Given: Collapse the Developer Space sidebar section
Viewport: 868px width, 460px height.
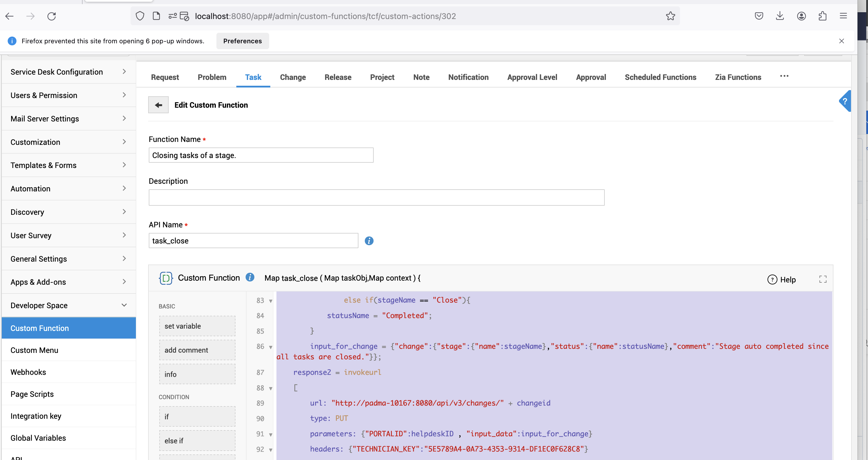Looking at the screenshot, I should tap(124, 305).
